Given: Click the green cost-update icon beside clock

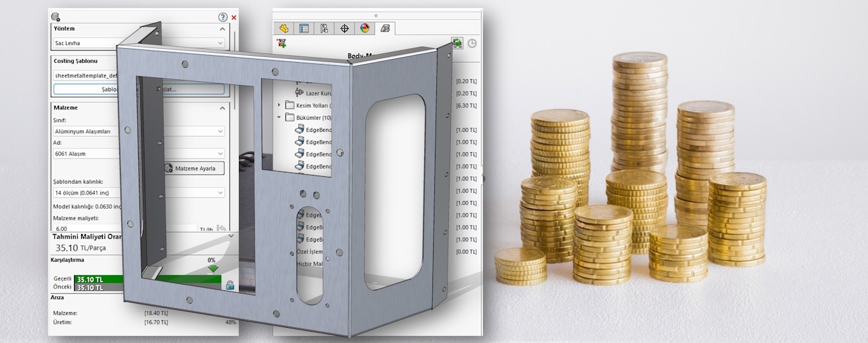Looking at the screenshot, I should click(x=457, y=43).
